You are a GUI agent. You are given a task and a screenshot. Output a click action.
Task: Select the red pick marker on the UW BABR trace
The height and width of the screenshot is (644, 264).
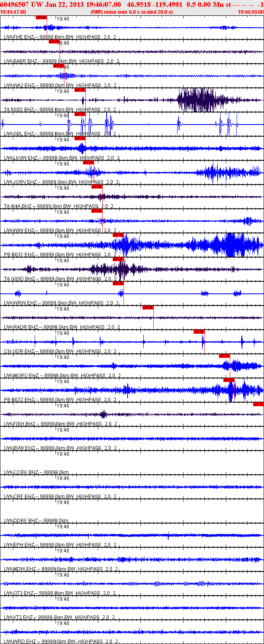(x=54, y=42)
